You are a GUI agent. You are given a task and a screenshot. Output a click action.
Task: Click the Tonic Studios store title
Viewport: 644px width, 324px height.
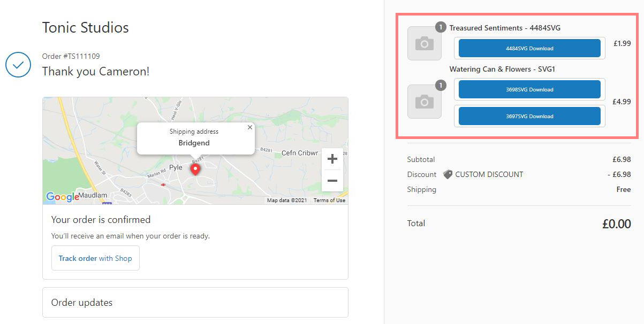[x=86, y=27]
